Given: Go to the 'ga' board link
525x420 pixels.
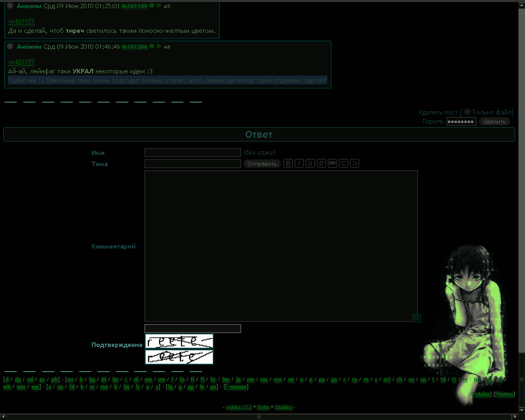Looking at the screenshot, I should click(213, 387).
